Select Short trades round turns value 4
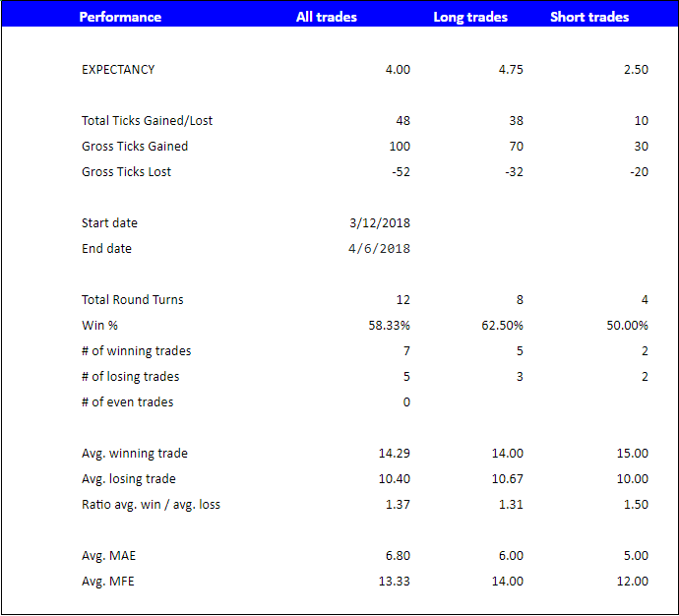 (x=645, y=299)
